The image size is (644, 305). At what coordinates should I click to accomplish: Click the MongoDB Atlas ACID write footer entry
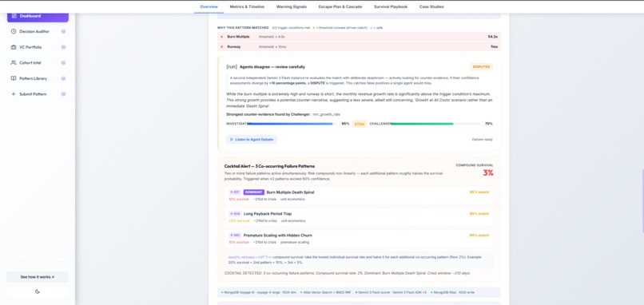tap(452, 292)
